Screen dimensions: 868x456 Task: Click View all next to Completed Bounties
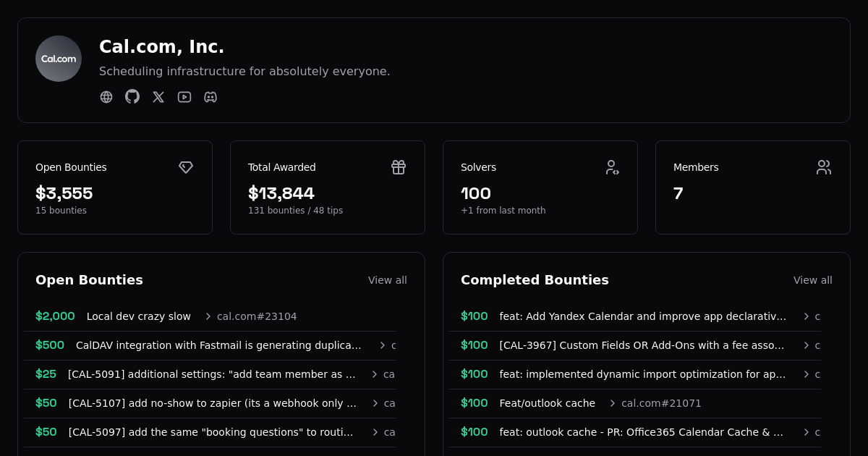coord(813,280)
